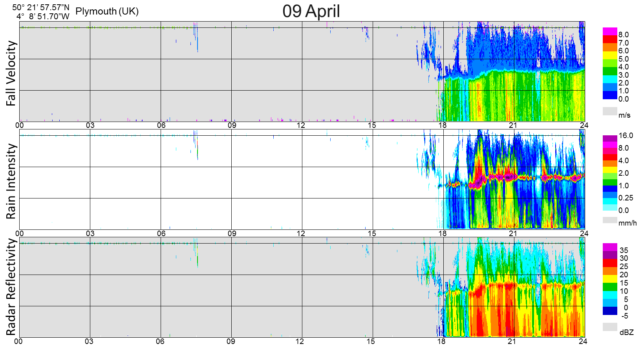This screenshot has height=353, width=644.
Task: Click hour 12 tick below Radar Reflectivity panel
Action: pyautogui.click(x=300, y=341)
